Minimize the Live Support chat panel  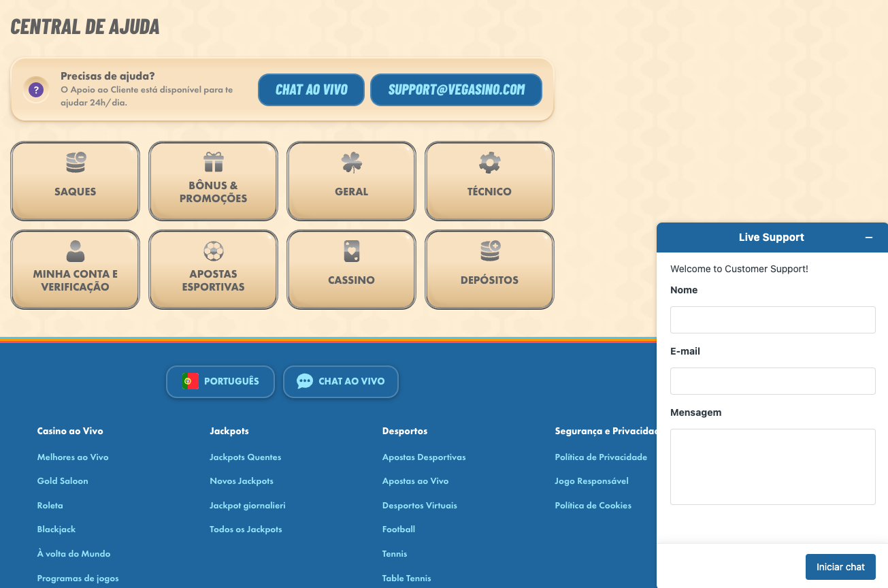(868, 238)
